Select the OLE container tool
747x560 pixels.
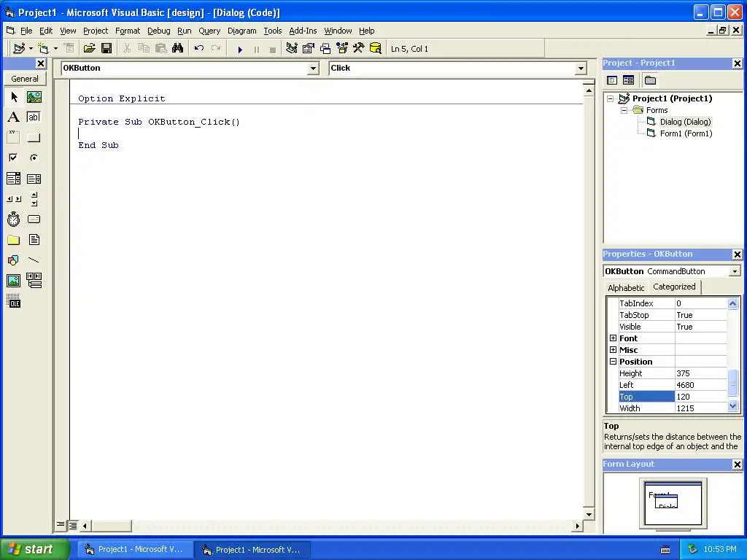pyautogui.click(x=14, y=301)
